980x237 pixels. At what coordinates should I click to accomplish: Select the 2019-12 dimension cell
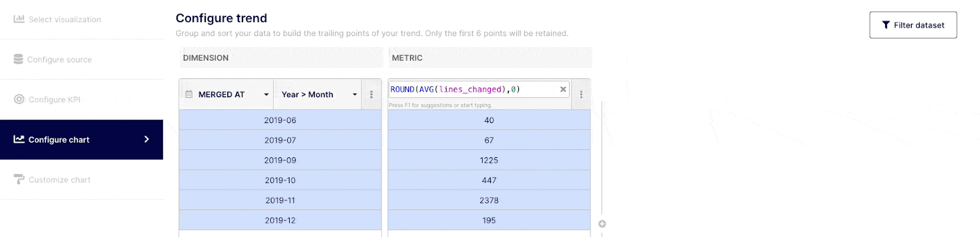coord(280,220)
